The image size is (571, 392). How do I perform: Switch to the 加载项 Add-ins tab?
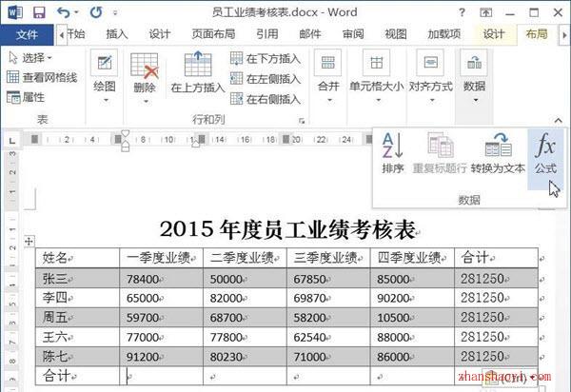(443, 34)
